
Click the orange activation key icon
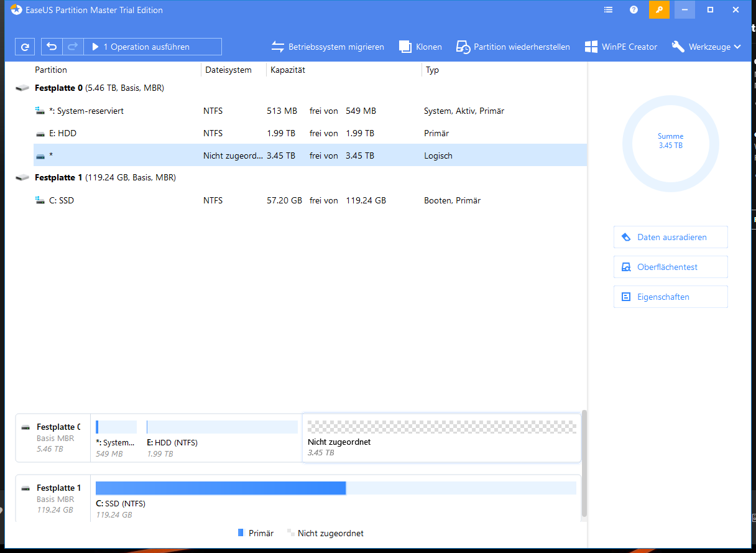[x=659, y=10]
